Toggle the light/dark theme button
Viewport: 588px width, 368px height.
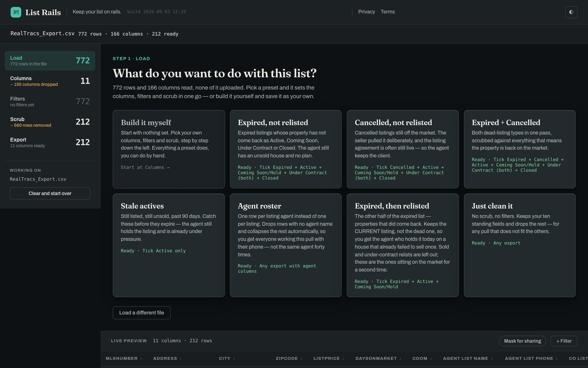click(571, 12)
